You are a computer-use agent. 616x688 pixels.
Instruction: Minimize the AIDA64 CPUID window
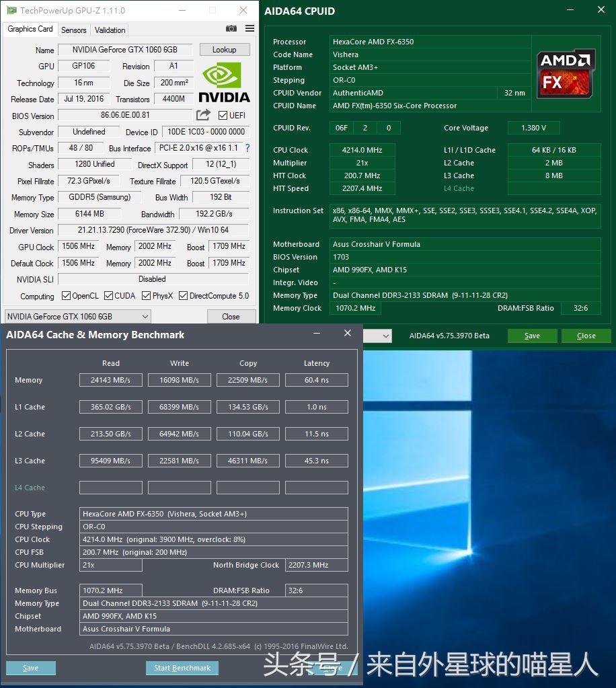tap(570, 9)
